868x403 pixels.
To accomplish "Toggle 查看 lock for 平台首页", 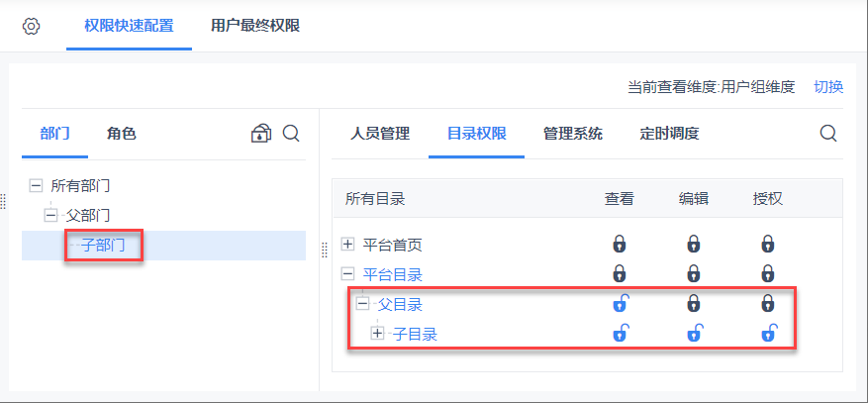I will click(x=620, y=244).
